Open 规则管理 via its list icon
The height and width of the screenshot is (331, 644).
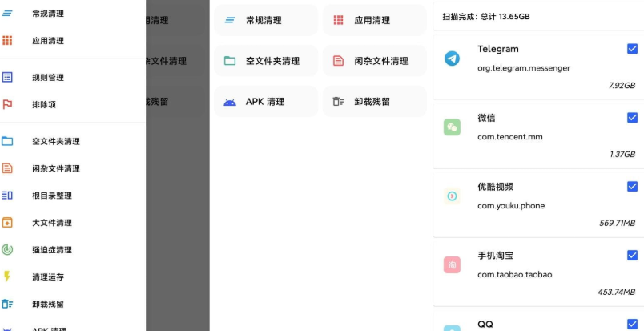[7, 77]
